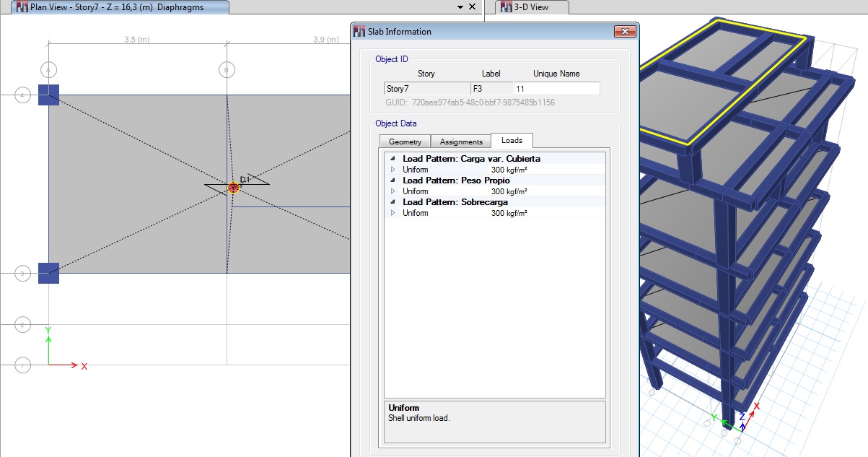The height and width of the screenshot is (457, 868).
Task: Click grid bubble 2 on left edge
Action: click(x=22, y=325)
